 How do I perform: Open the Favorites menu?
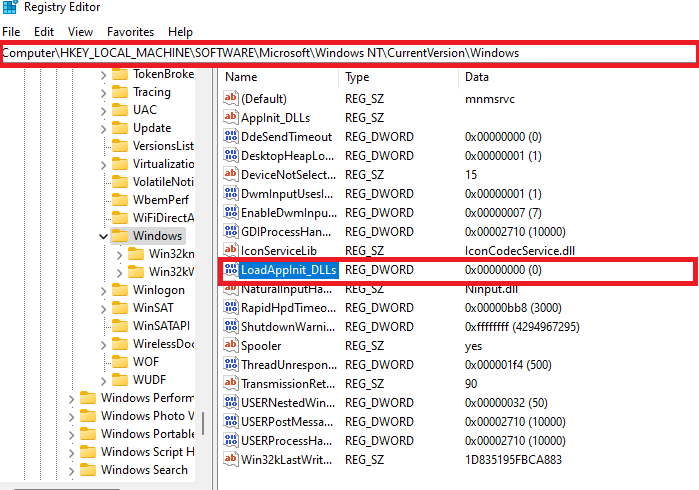click(x=130, y=32)
